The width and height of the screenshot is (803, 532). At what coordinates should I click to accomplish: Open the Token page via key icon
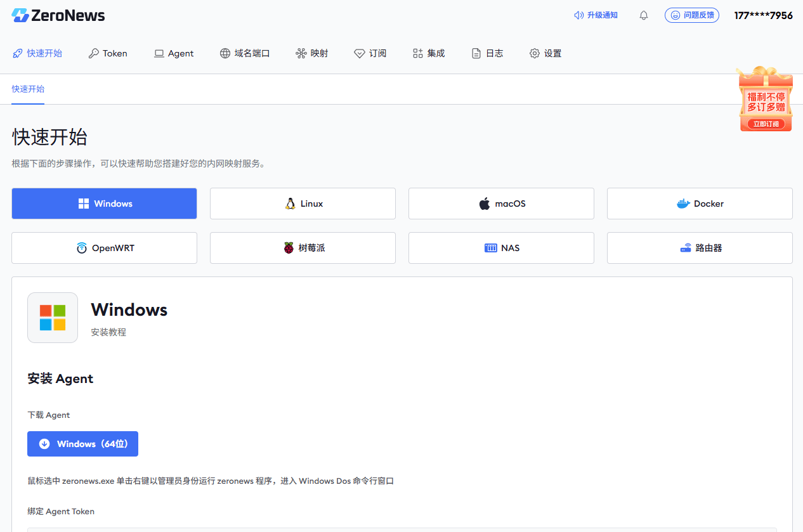click(x=93, y=53)
